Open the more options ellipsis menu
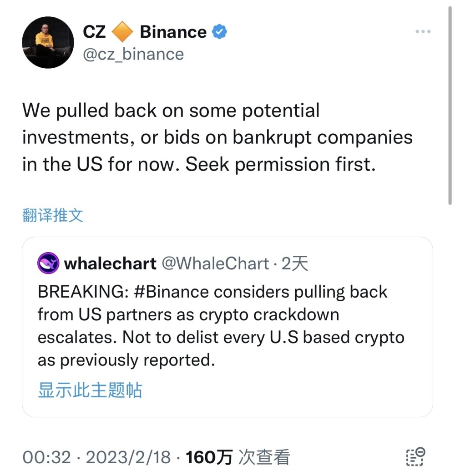This screenshot has width=455, height=476. coord(423,31)
